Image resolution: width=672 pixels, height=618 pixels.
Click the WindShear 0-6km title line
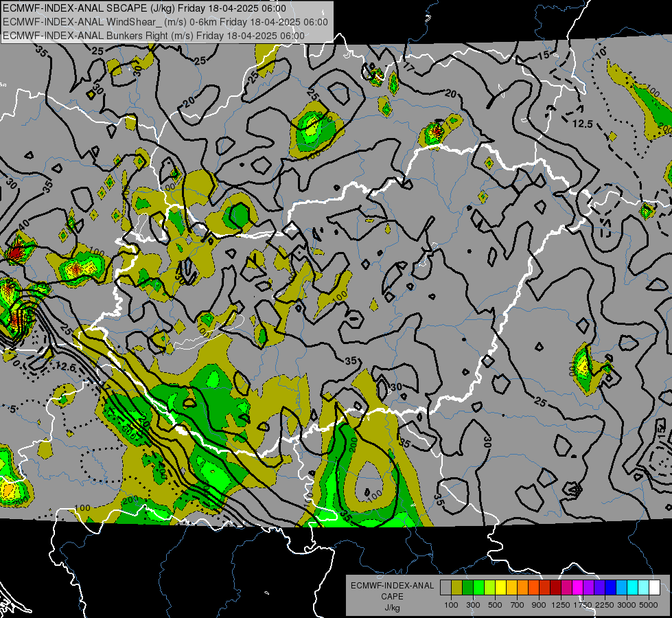(165, 22)
